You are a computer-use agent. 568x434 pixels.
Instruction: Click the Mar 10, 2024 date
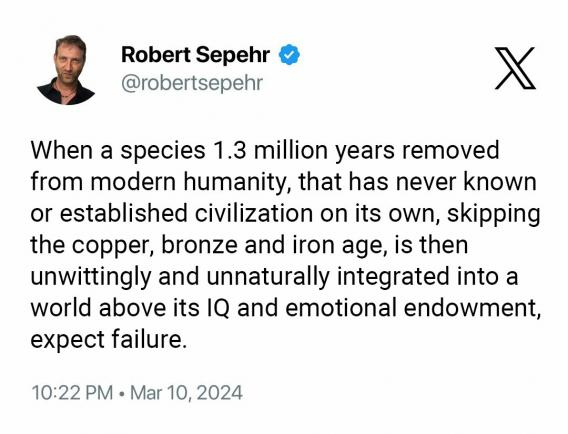[186, 393]
